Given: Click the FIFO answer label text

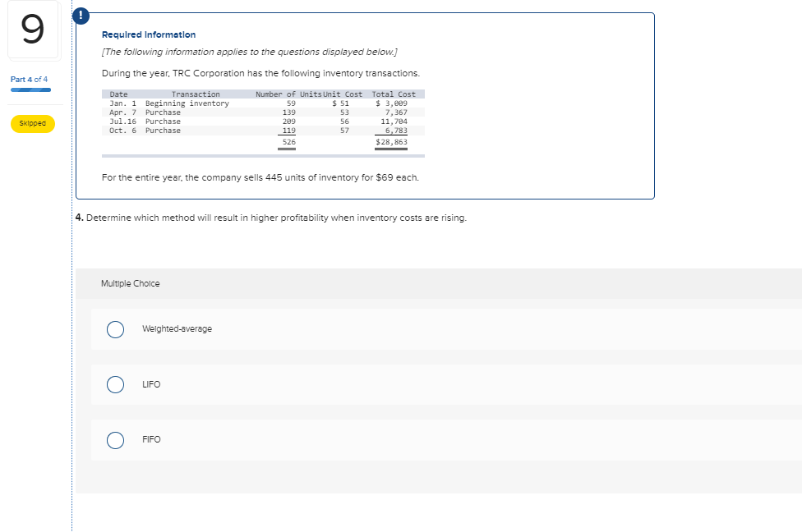Looking at the screenshot, I should coord(151,440).
